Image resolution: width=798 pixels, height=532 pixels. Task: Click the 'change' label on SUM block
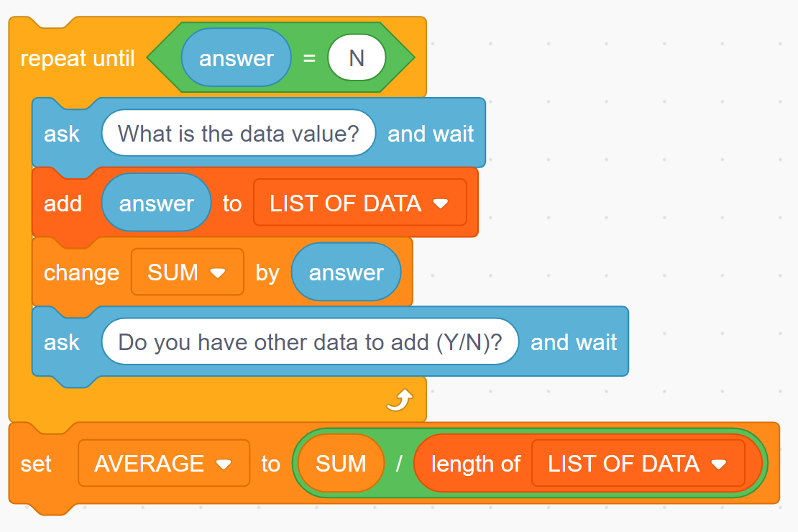[81, 272]
